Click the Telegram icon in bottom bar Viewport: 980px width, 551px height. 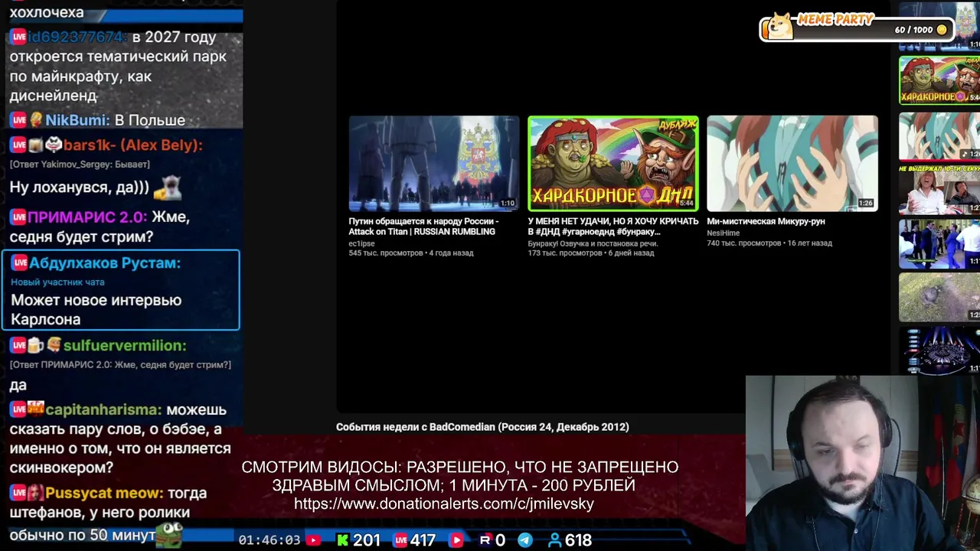point(525,540)
